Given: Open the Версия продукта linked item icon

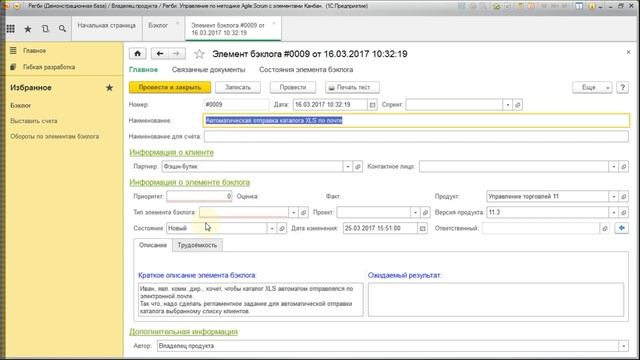Looking at the screenshot, I should coord(624,212).
